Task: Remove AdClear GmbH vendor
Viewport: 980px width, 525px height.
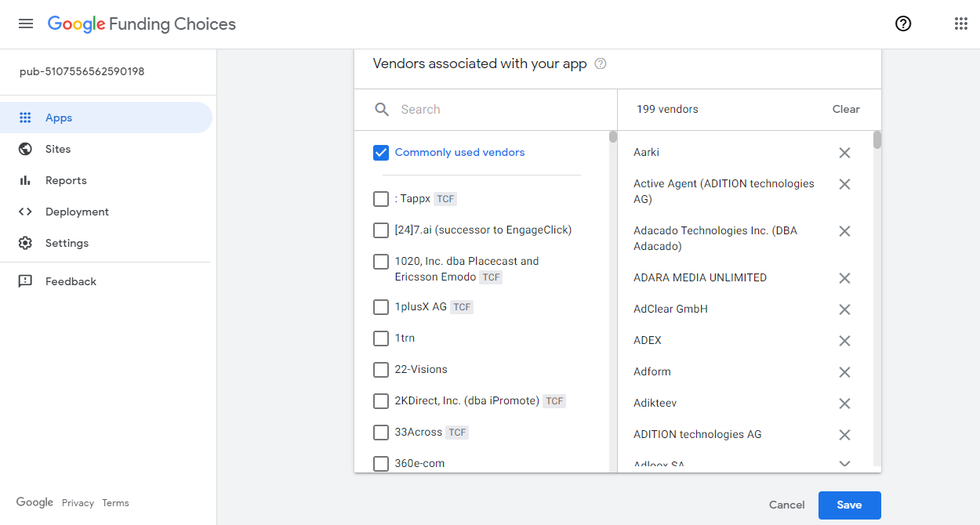Action: pos(844,310)
